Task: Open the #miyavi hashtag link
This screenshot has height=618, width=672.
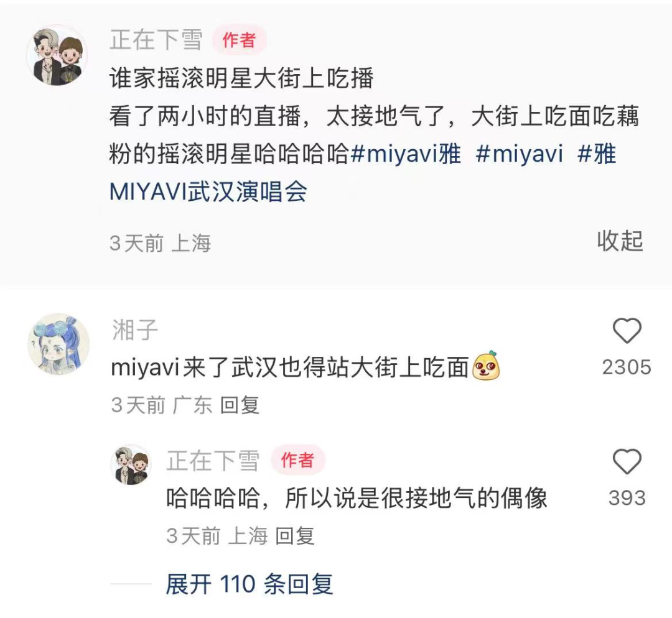Action: pos(520,154)
